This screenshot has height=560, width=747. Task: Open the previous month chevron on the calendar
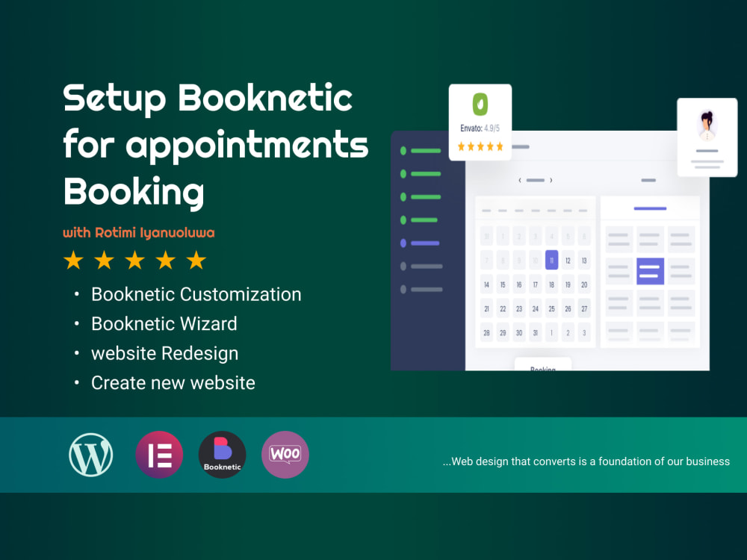coord(520,180)
